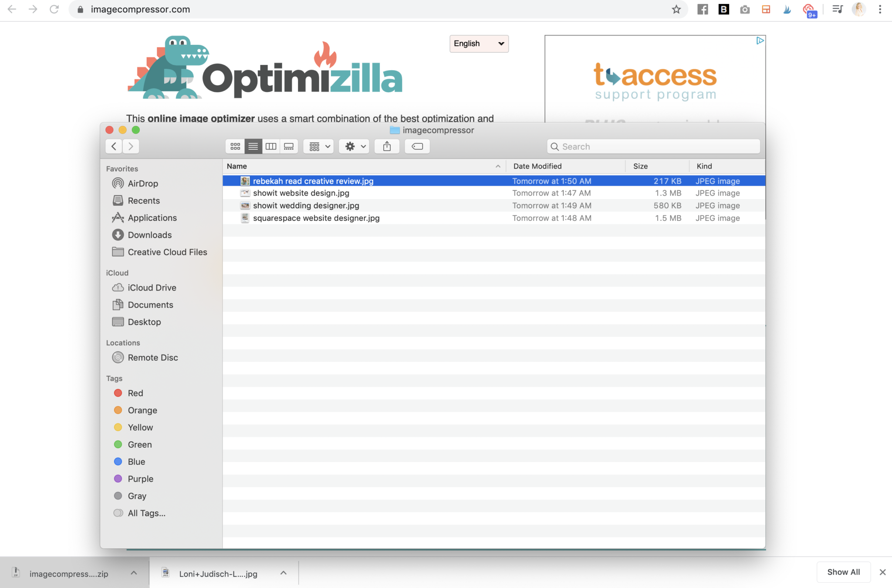Switch Finder to column view

(271, 146)
